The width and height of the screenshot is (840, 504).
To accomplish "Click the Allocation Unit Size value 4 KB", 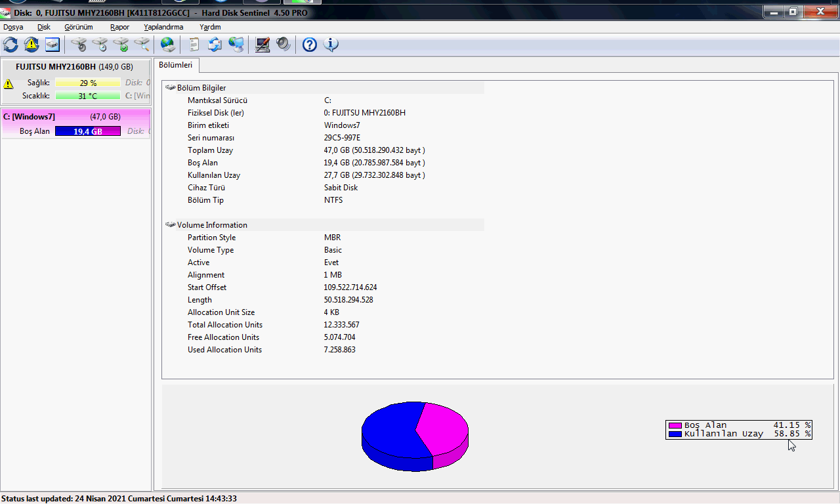I will click(331, 312).
